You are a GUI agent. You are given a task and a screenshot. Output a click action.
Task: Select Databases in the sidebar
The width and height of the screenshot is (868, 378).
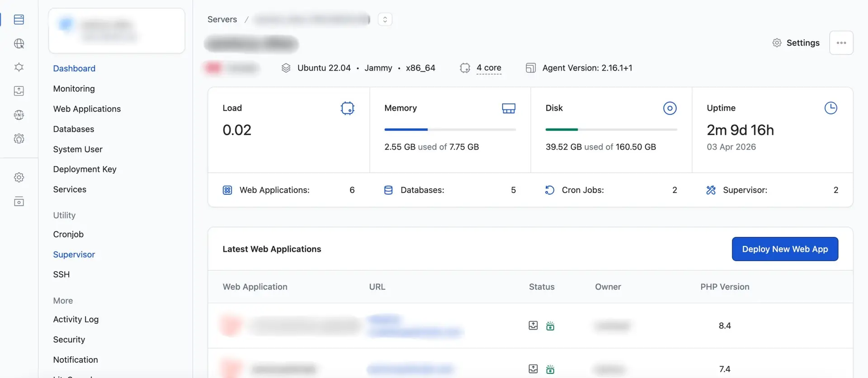point(73,129)
